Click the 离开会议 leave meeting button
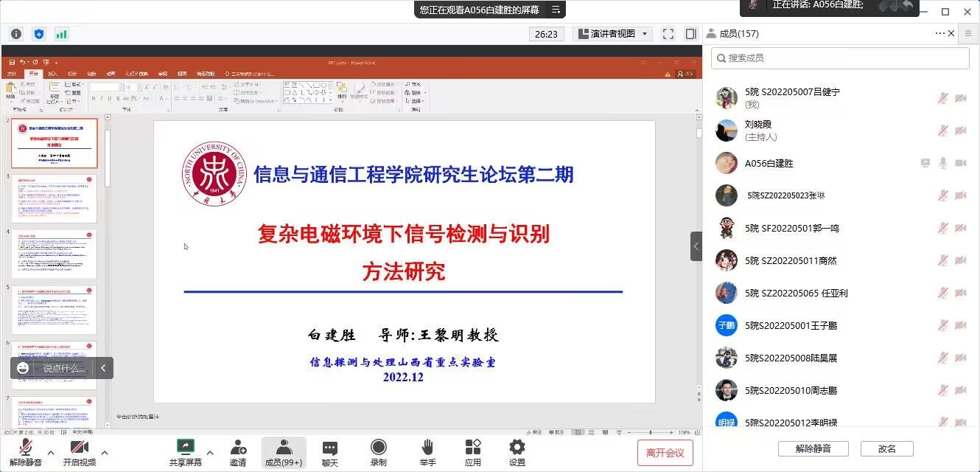 665,453
